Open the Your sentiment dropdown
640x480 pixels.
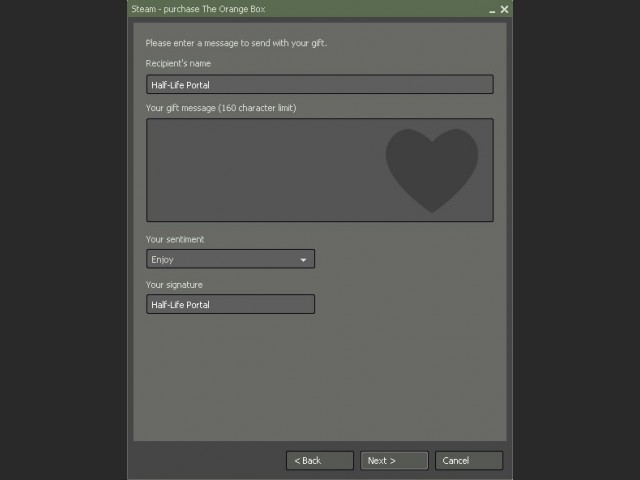[230, 259]
